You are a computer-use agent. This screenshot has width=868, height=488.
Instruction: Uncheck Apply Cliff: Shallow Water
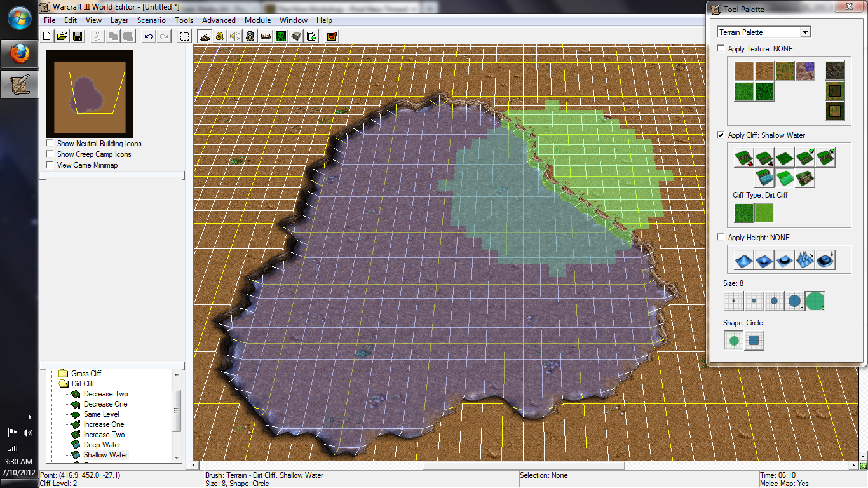tap(721, 135)
